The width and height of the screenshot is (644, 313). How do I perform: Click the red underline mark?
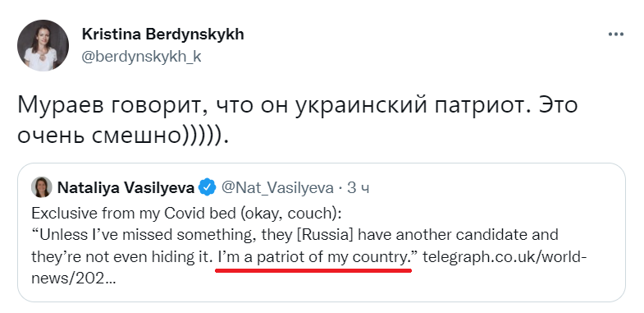[x=313, y=270]
